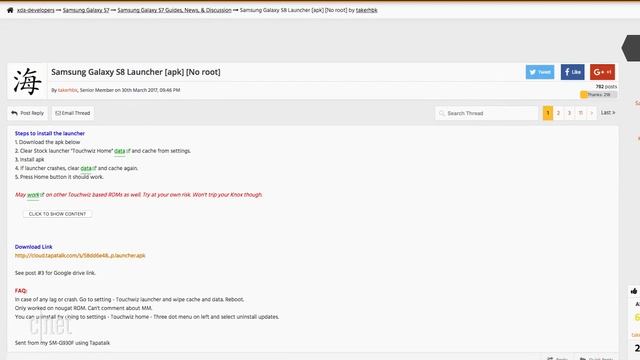Go to page 1 of thread
Viewport: 640px width, 360px height.
(x=548, y=113)
